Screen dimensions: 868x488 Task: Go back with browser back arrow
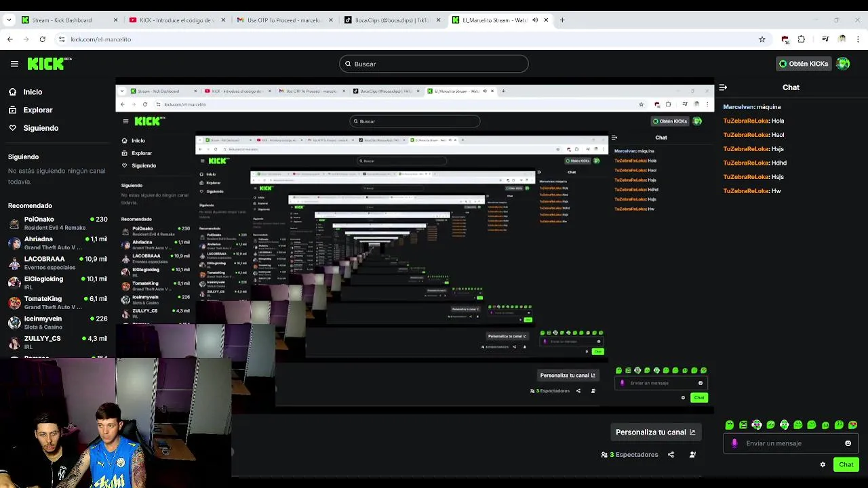coord(9,39)
